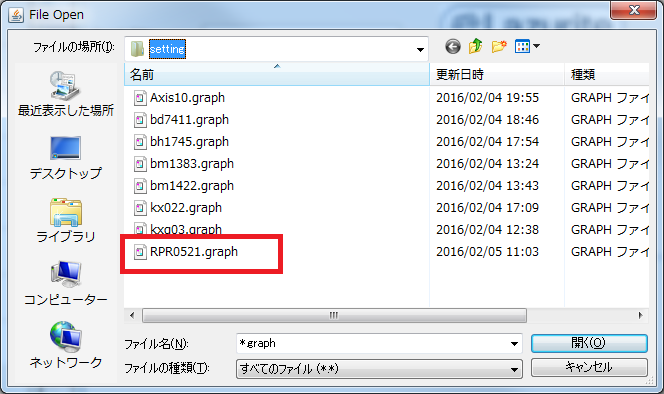The height and width of the screenshot is (394, 664).
Task: Open the view menu icon
Action: (x=527, y=46)
